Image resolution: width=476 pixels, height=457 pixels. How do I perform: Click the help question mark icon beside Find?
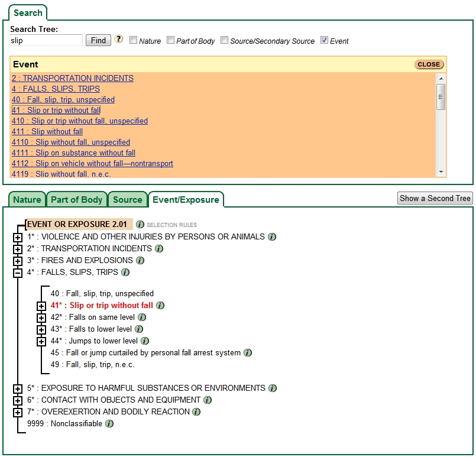point(119,40)
